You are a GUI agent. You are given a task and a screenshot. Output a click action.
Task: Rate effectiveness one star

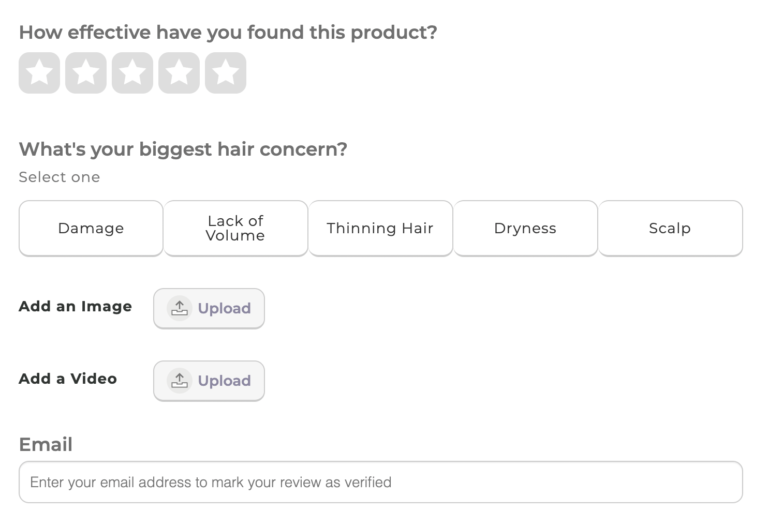click(39, 73)
